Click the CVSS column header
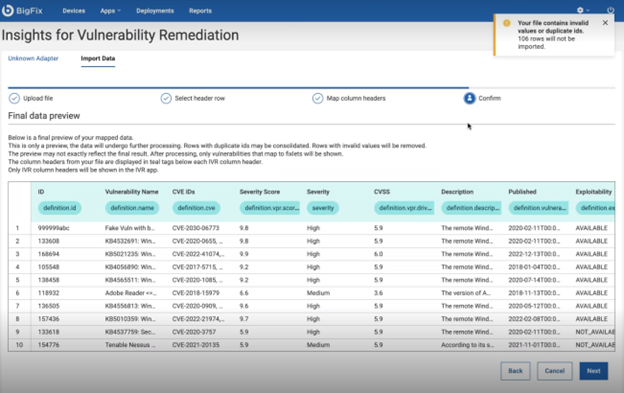The height and width of the screenshot is (393, 624). click(382, 192)
